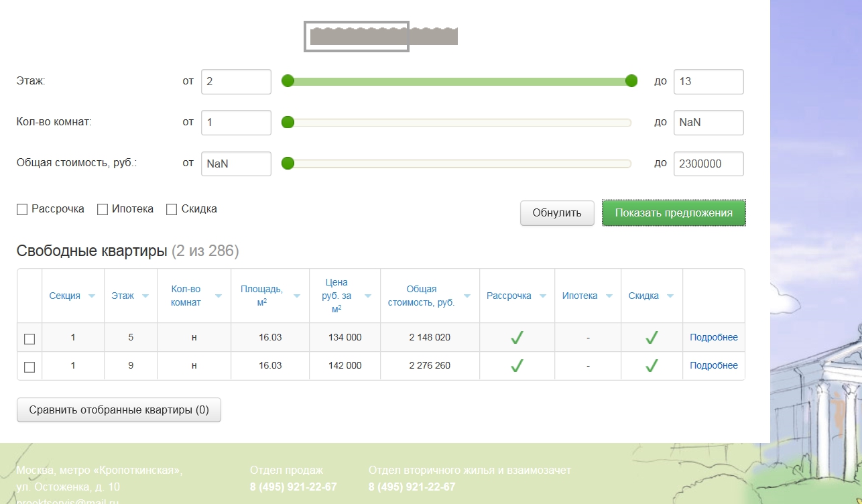Open Подробнее for the 2 148 020 apartment
Viewport: 862px width, 504px height.
point(713,338)
